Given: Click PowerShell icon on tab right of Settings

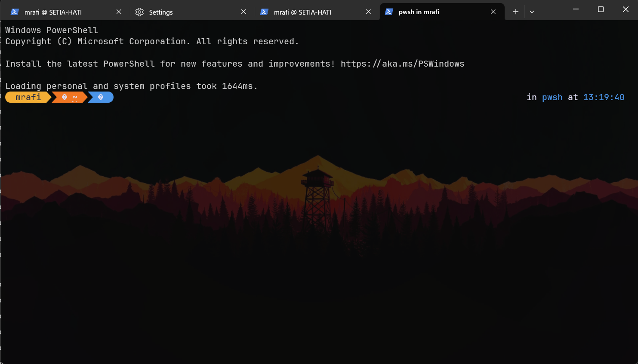Looking at the screenshot, I should coord(264,12).
